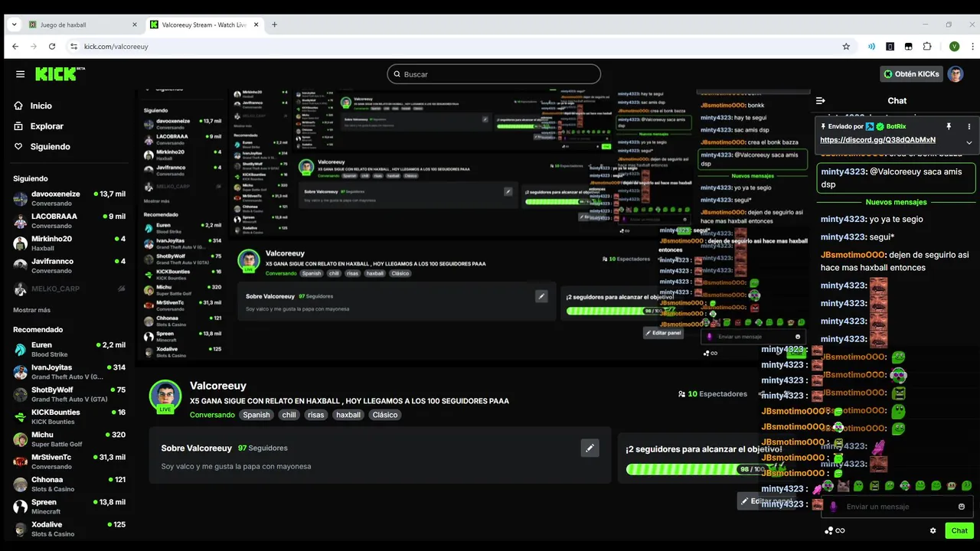Open Michu Super Battle Golf channel
The image size is (980, 551).
tap(69, 439)
